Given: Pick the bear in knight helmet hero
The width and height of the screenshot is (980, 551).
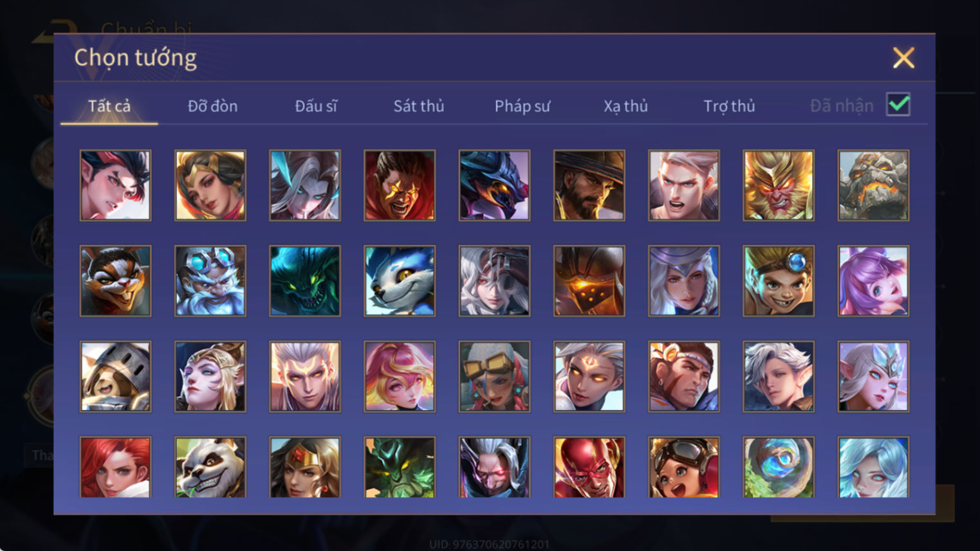Looking at the screenshot, I should (115, 376).
